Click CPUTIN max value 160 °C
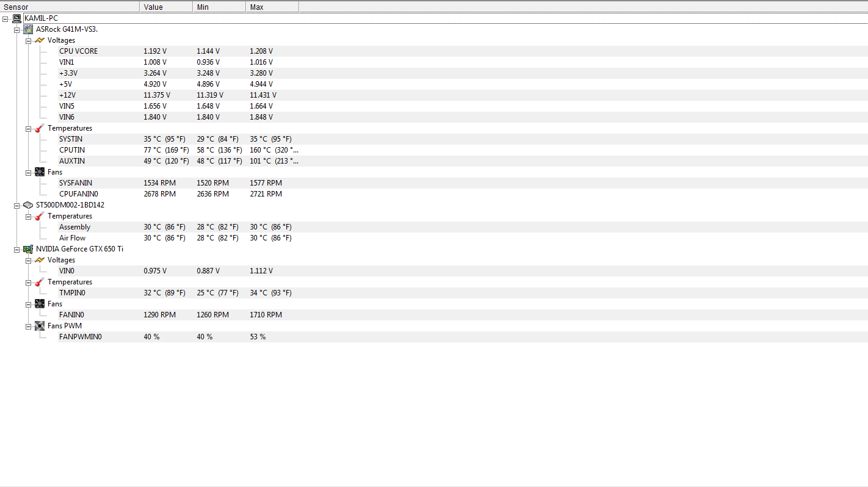 click(274, 150)
